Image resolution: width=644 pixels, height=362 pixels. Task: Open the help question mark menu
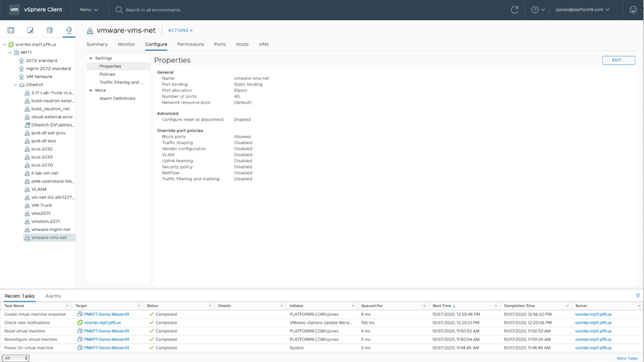536,10
